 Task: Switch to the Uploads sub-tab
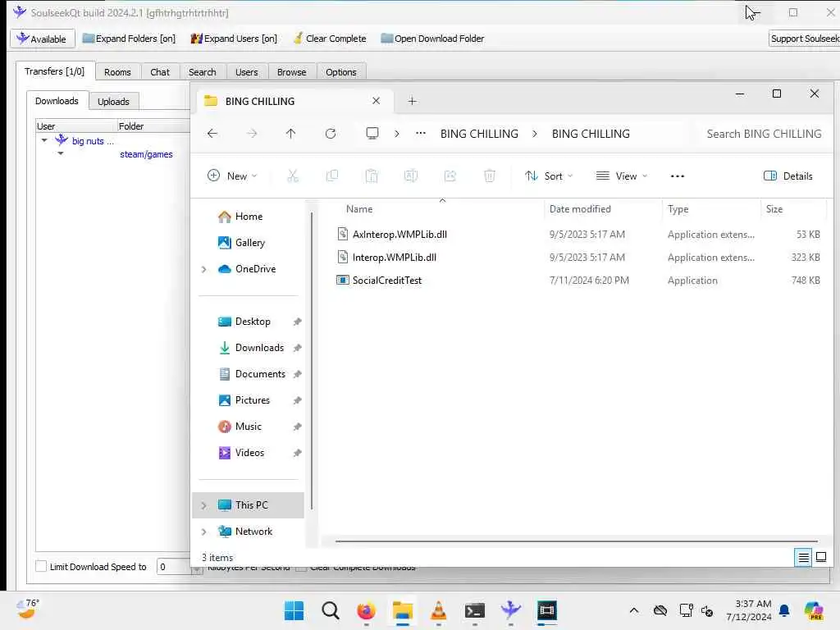(x=113, y=101)
